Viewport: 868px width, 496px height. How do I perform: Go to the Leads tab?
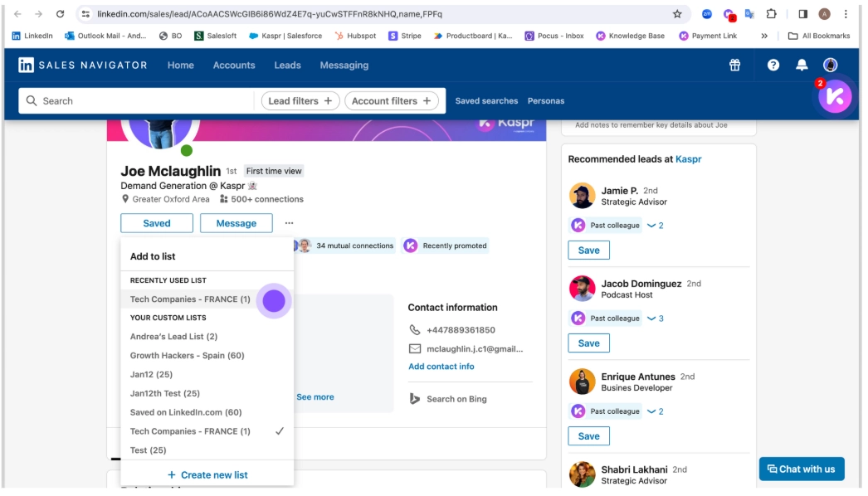pos(287,65)
